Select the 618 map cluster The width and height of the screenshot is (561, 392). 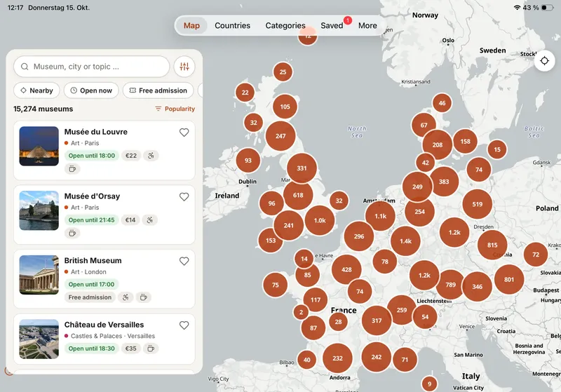click(298, 195)
